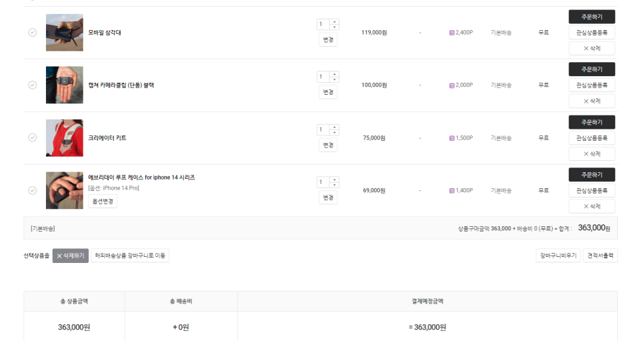Delete 모바일 삼각대 using X 삭제
Screen dimensions: 644x341
click(592, 48)
